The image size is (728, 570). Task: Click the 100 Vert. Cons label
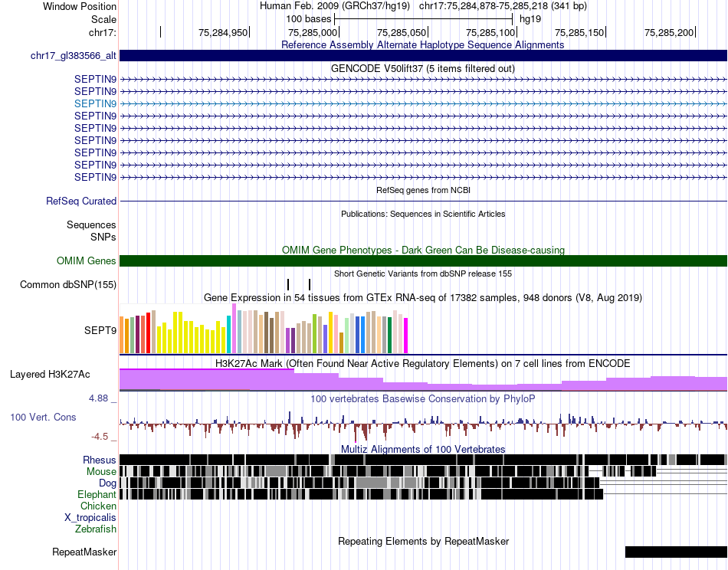[43, 417]
